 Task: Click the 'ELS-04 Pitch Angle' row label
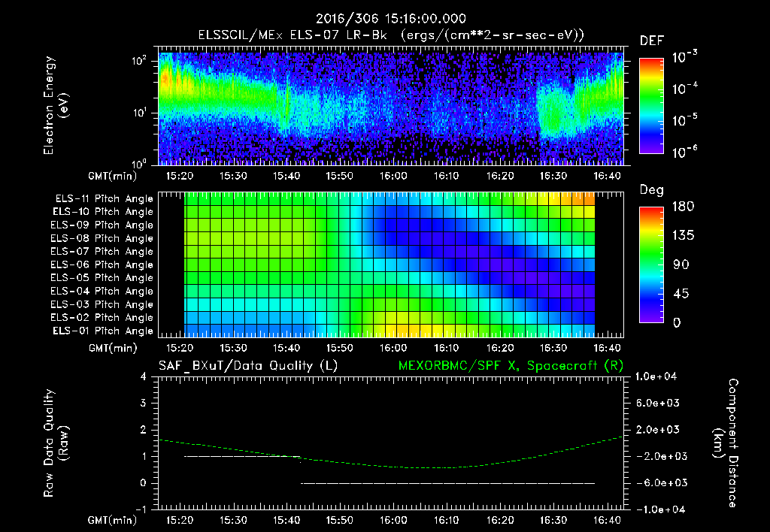102,291
